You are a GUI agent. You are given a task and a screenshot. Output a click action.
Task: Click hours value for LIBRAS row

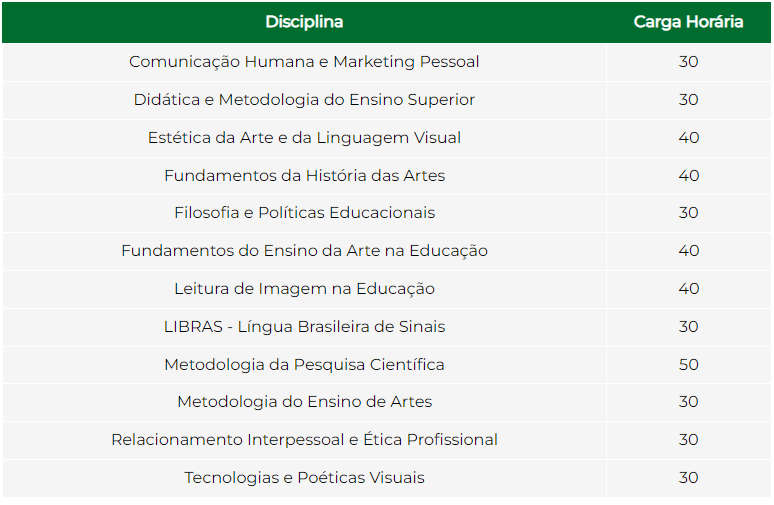pyautogui.click(x=688, y=327)
